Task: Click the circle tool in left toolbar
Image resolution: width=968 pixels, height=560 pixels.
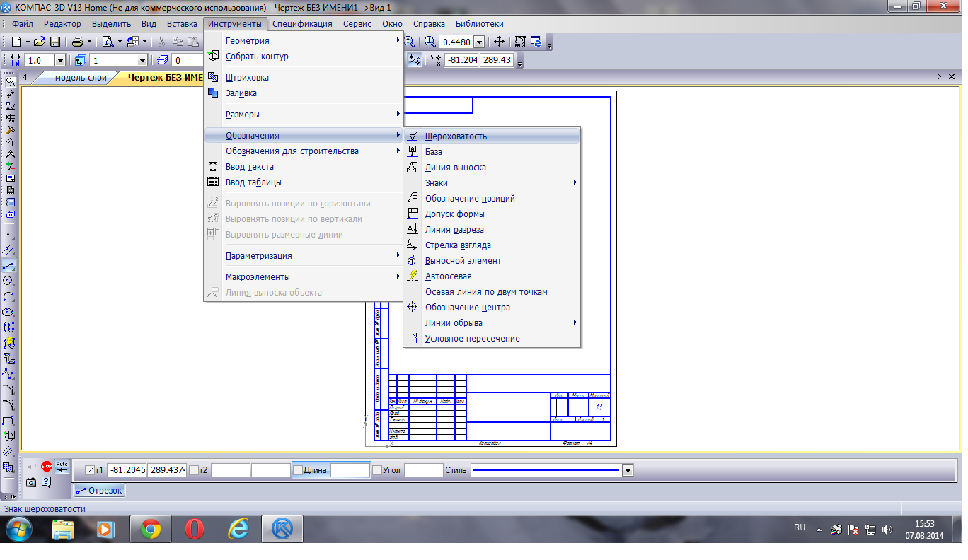Action: (x=9, y=281)
